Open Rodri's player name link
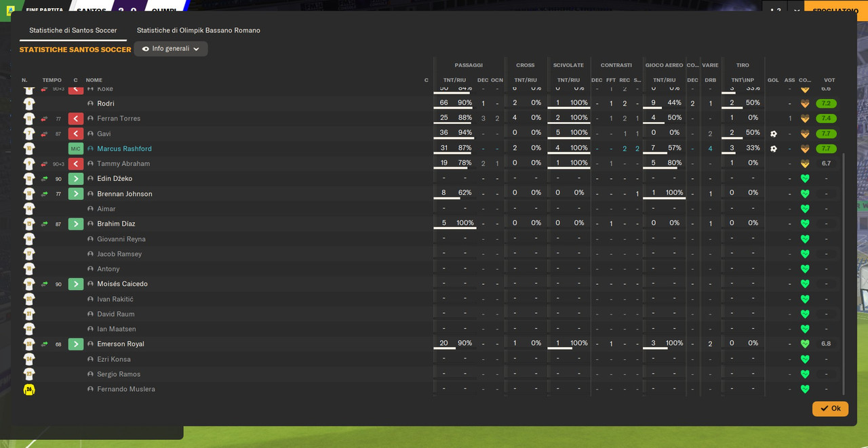The image size is (868, 448). click(x=106, y=104)
